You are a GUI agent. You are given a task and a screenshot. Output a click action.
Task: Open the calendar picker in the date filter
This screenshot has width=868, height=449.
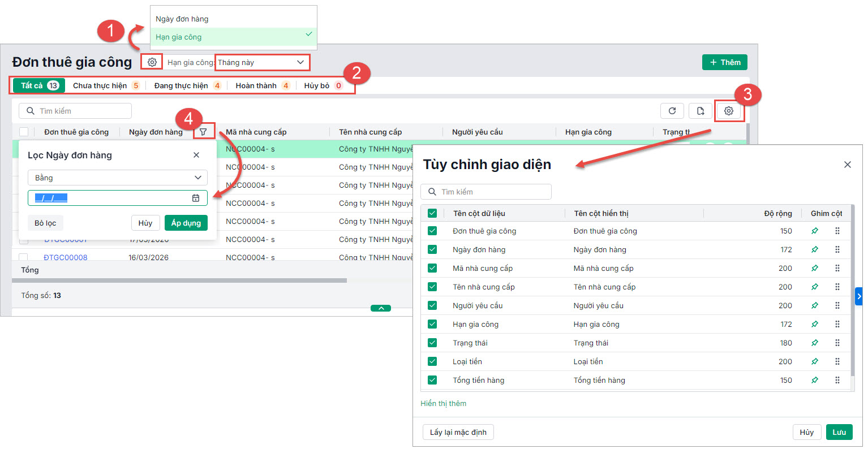click(196, 198)
